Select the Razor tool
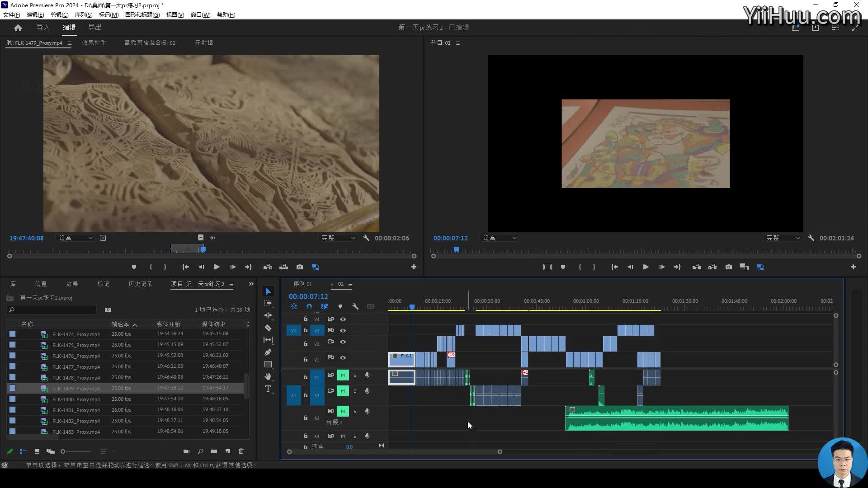Viewport: 868px width, 488px height. 268,328
